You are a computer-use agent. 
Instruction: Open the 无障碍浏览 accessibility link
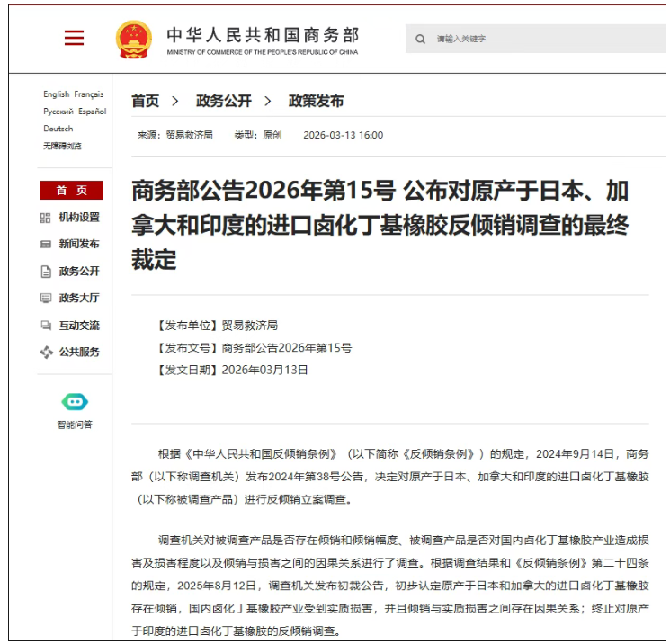point(62,146)
